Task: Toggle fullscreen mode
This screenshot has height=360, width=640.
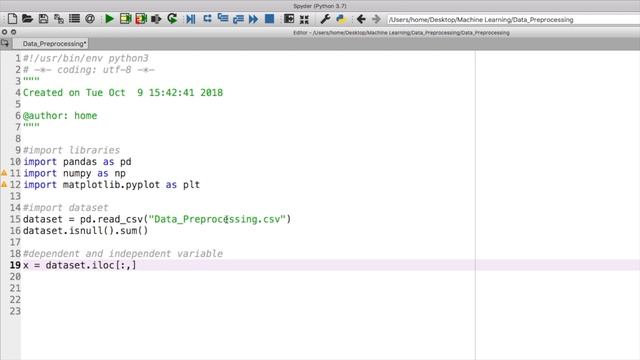Action: 304,19
